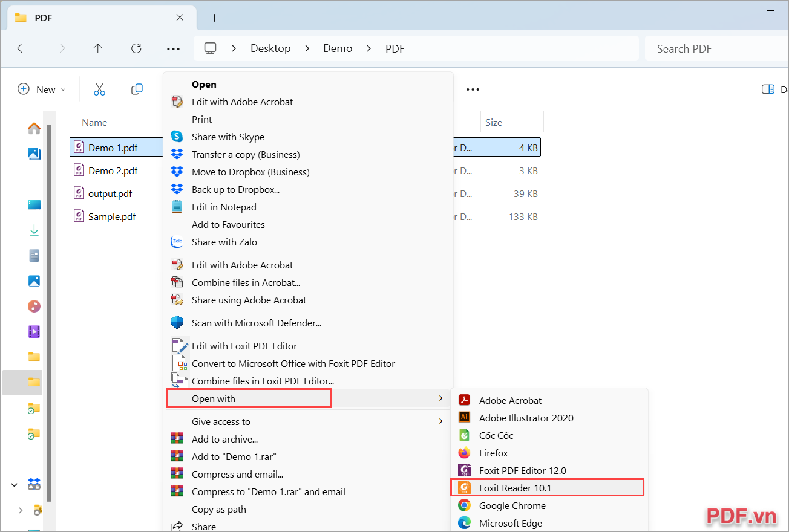Click the Zalo icon in the context menu
Image resolution: width=789 pixels, height=532 pixels.
point(177,242)
